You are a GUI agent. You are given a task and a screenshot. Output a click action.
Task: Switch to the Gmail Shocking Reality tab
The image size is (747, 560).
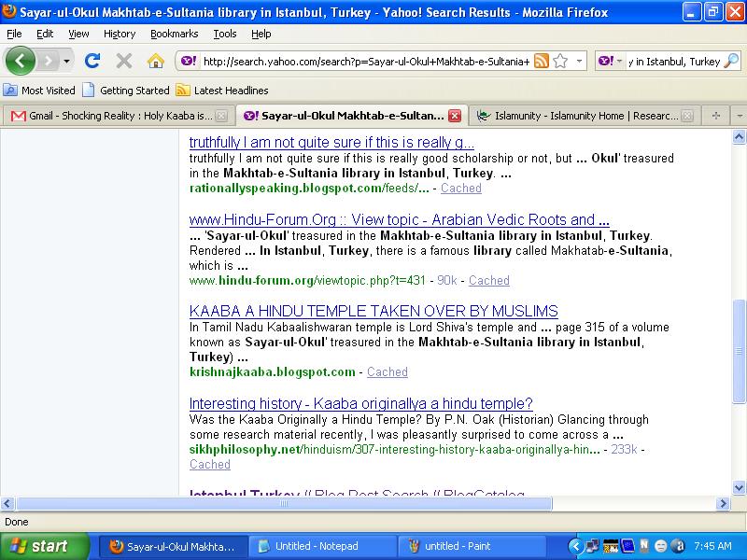(119, 116)
